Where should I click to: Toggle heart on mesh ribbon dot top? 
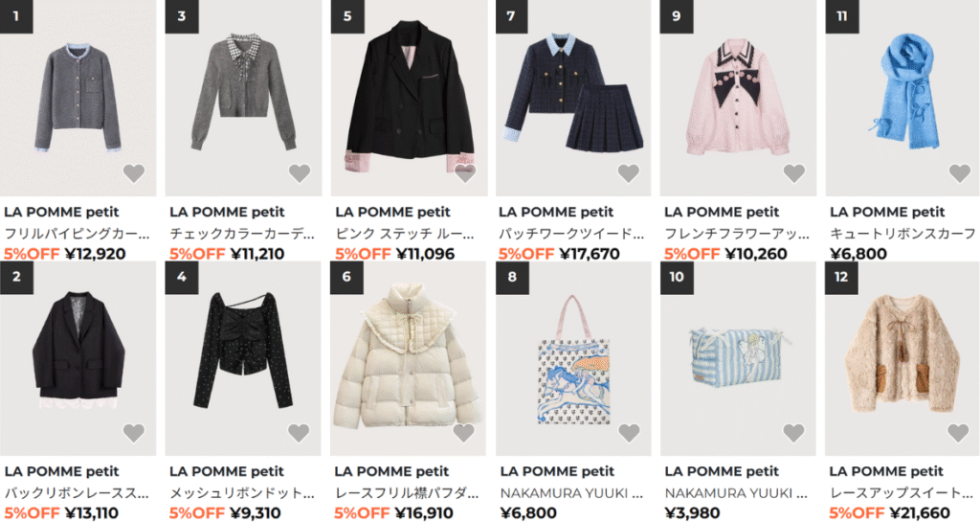[299, 433]
